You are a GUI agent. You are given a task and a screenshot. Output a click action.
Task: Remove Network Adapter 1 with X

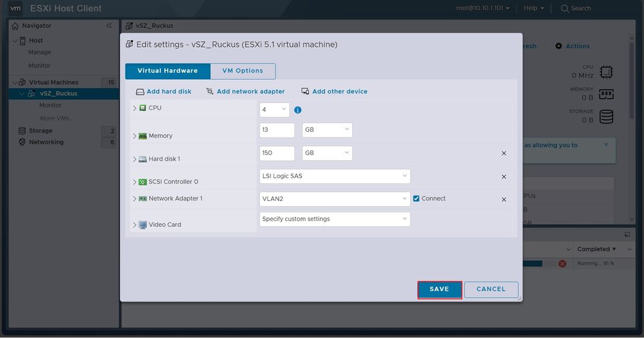504,200
